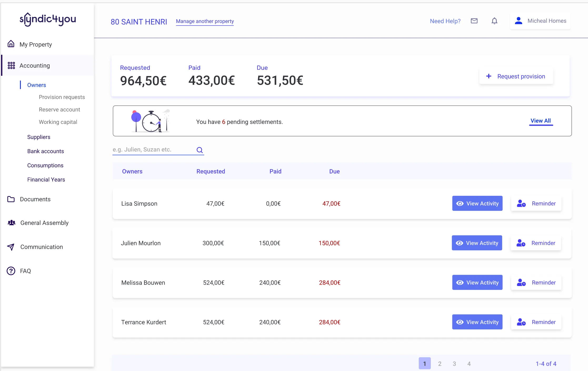Switch to the Bank accounts section
This screenshot has height=371, width=588.
point(46,151)
